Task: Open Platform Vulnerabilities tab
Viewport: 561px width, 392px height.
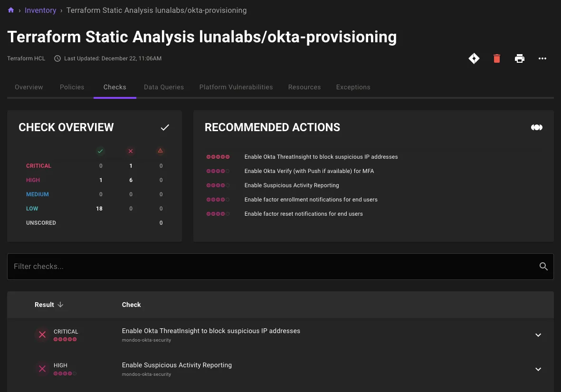Action: tap(236, 87)
